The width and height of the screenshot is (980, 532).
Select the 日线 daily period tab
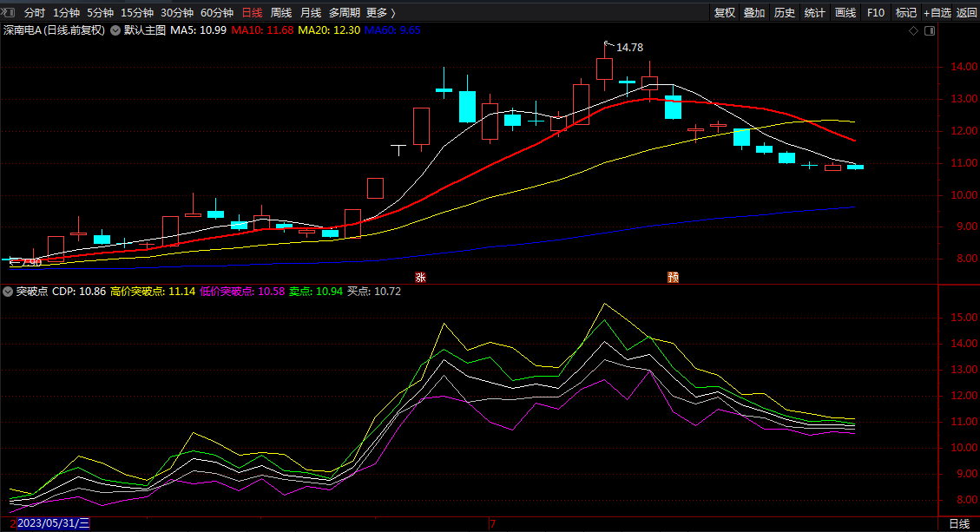(x=252, y=12)
